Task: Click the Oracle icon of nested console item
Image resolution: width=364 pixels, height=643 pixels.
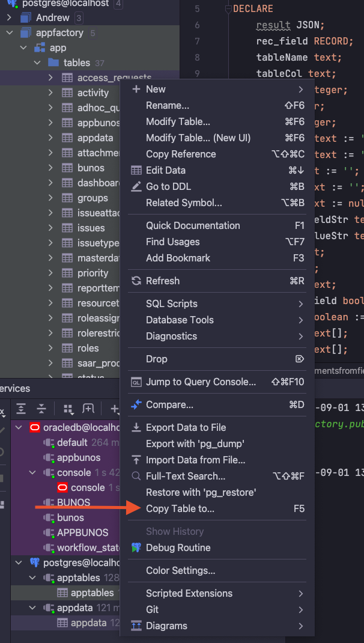Action: click(62, 487)
